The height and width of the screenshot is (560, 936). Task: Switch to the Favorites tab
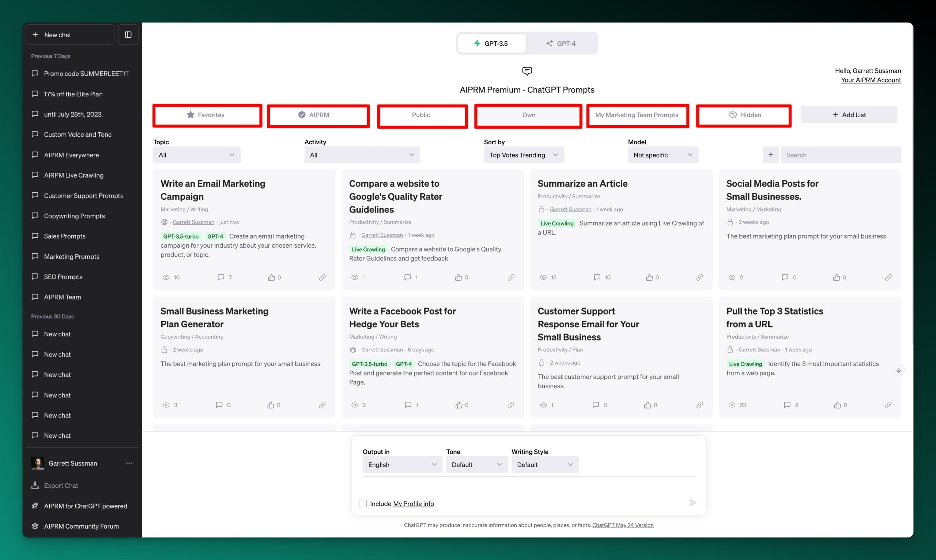tap(207, 115)
